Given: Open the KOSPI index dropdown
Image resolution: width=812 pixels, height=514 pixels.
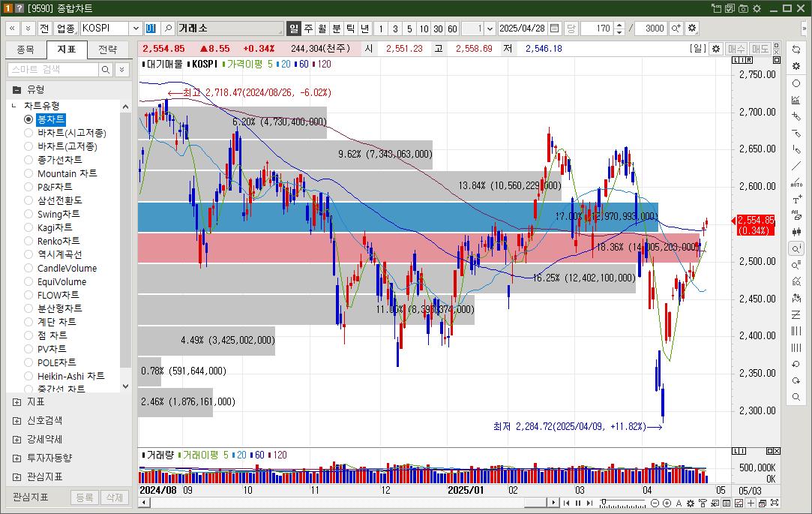Looking at the screenshot, I should [136, 28].
